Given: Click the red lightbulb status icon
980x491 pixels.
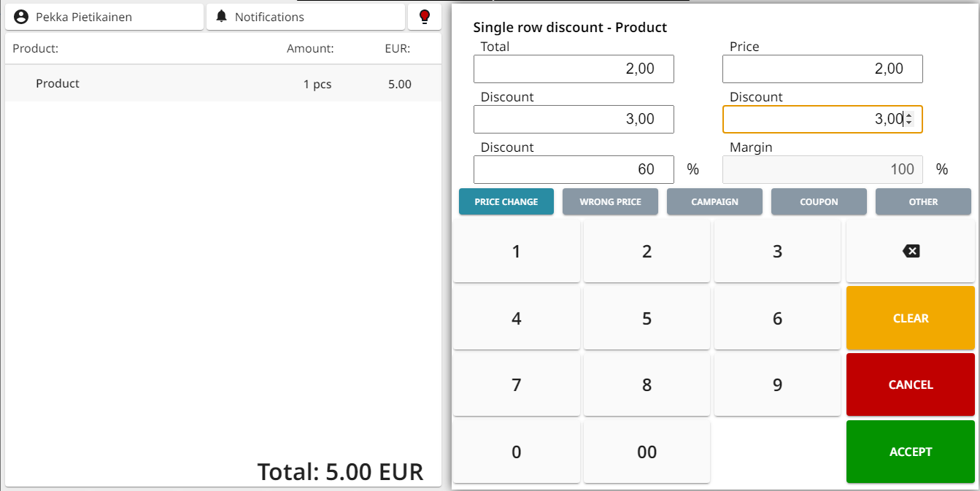Looking at the screenshot, I should click(424, 16).
